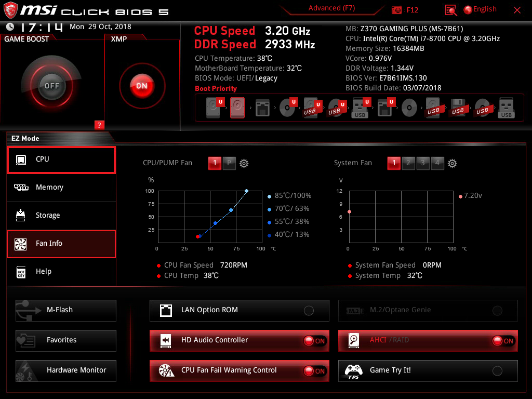Select the UEFI CD/DVD boot device icon
Screen dimensions: 532x399
(x=289, y=108)
